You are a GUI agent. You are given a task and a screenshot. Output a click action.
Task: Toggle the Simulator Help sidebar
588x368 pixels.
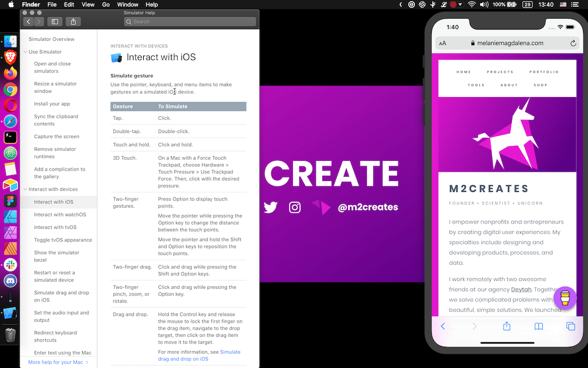(x=54, y=21)
